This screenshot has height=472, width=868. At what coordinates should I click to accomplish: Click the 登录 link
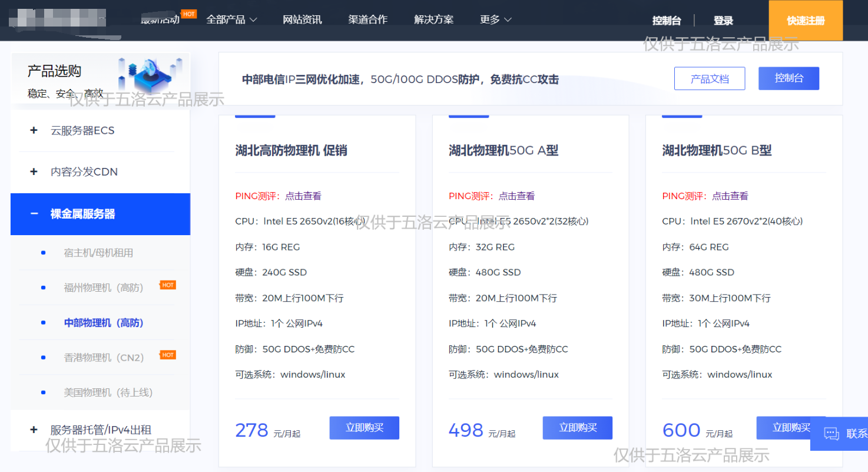[x=723, y=20]
